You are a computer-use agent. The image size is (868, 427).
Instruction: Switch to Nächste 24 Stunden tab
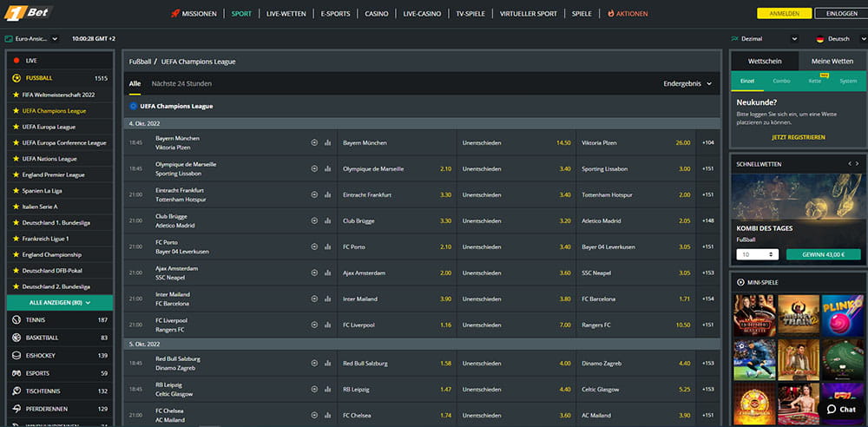181,83
